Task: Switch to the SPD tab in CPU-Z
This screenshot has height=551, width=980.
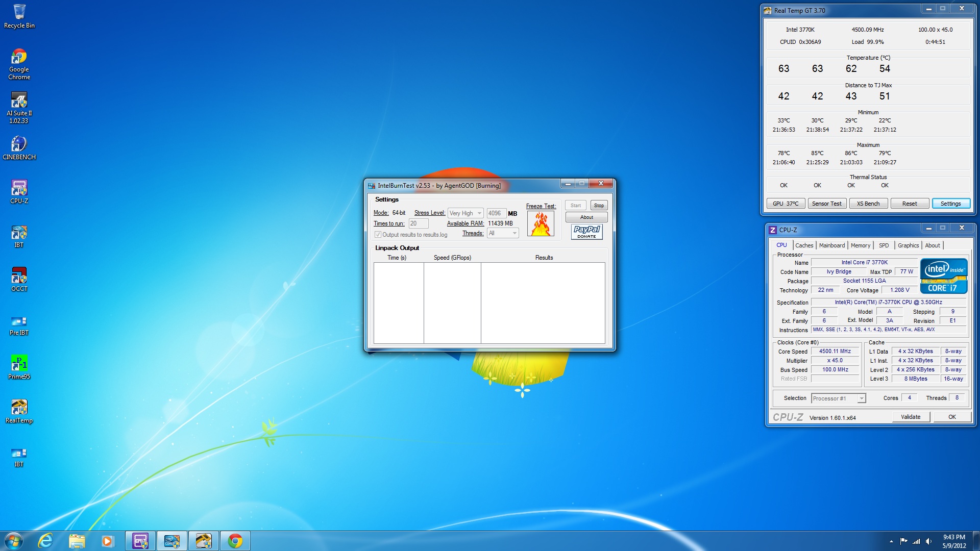Action: (x=884, y=245)
